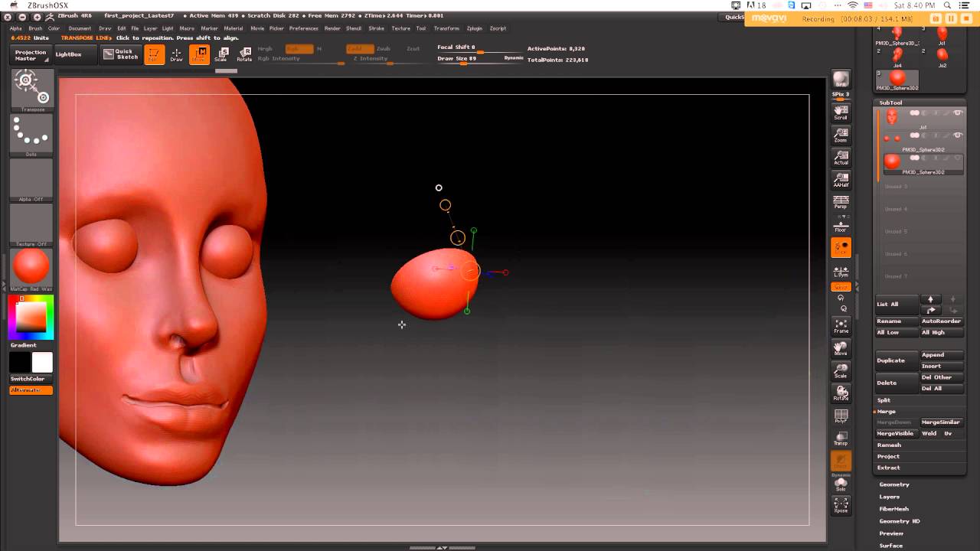Select Scale mode in the top shelf
980x551 pixels.
[221, 54]
